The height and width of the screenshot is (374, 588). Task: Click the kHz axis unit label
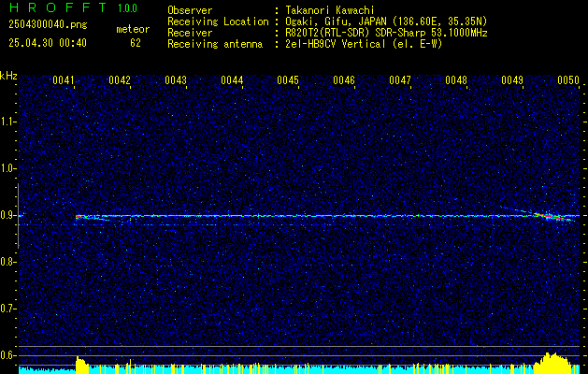coord(8,76)
